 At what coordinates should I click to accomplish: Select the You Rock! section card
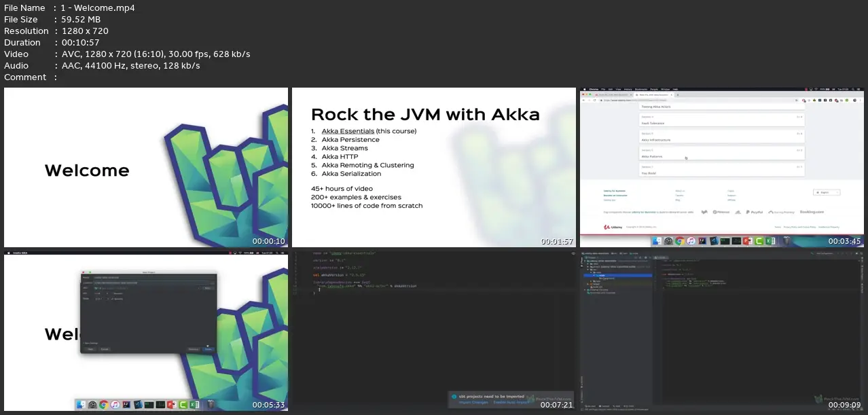pyautogui.click(x=722, y=170)
